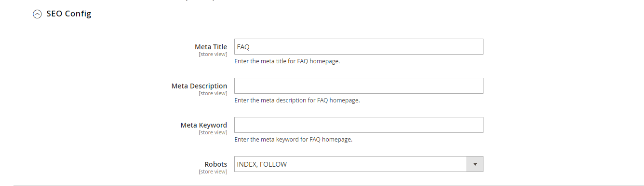Click the Robots field label
This screenshot has width=644, height=186.
click(x=216, y=164)
